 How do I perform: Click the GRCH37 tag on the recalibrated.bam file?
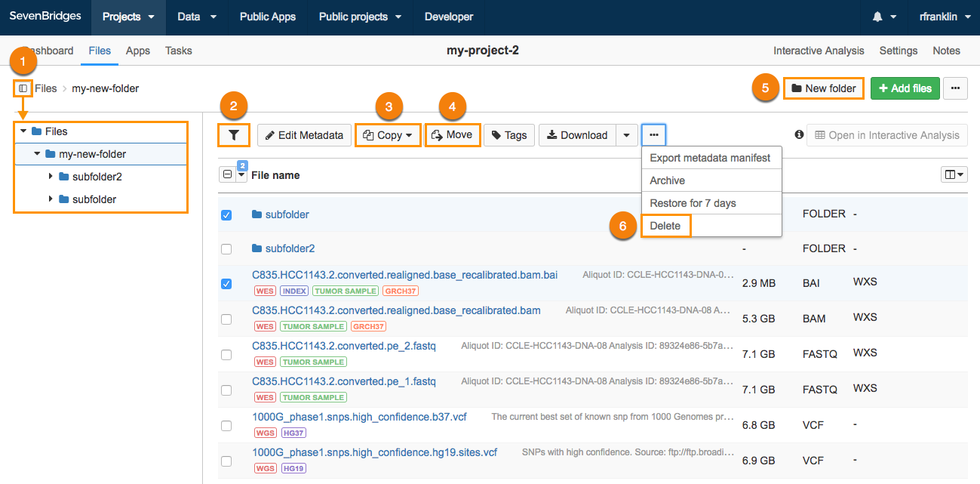(x=369, y=326)
